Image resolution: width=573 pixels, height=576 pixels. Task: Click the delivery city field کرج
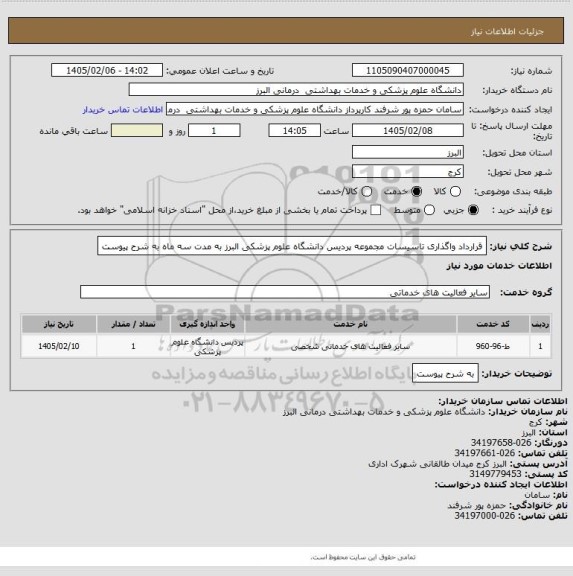coord(408,172)
